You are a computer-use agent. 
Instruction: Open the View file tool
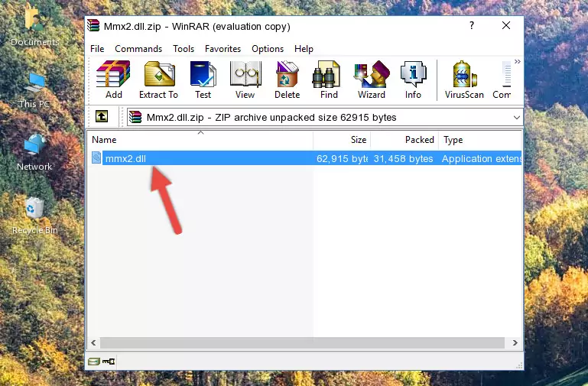point(245,79)
